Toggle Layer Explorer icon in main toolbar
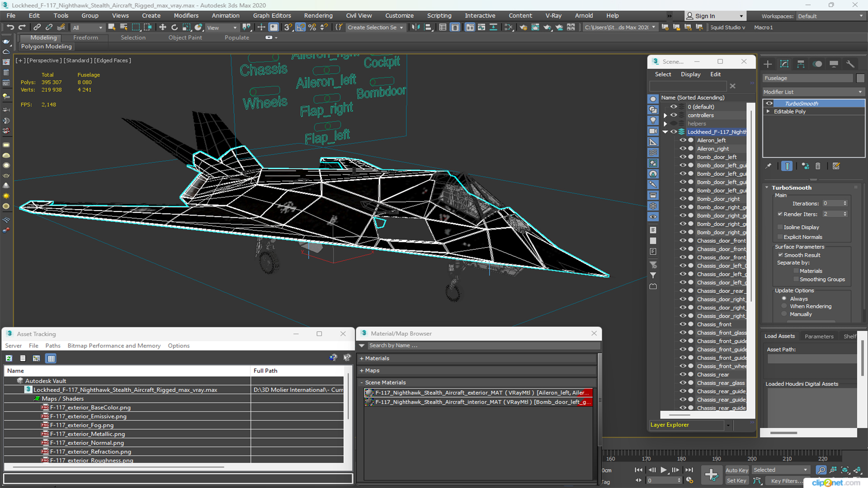 455,28
